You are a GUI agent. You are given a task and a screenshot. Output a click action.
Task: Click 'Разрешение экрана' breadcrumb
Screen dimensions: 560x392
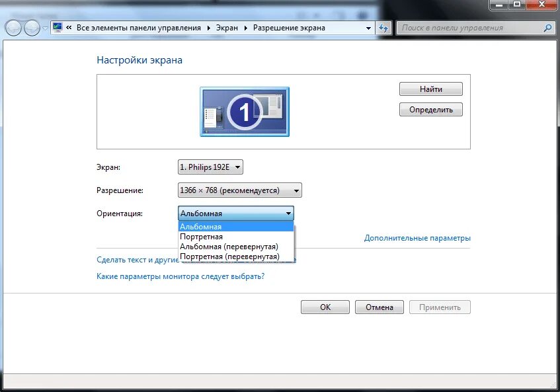point(289,28)
